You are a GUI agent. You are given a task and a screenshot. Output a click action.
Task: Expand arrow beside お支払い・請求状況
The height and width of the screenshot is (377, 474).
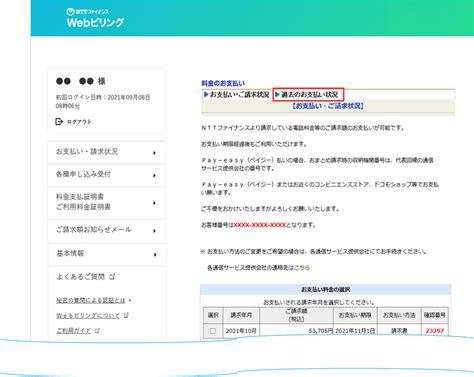click(x=154, y=153)
